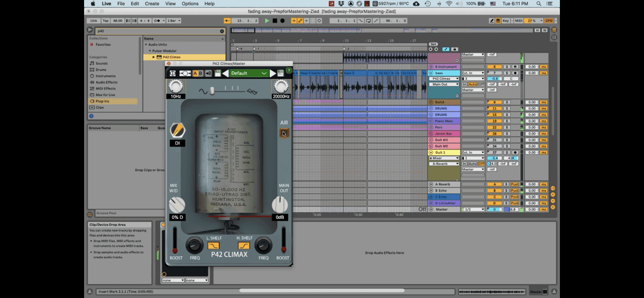Image resolution: width=644 pixels, height=298 pixels.
Task: Open MIDI map mode
Action: pyautogui.click(x=518, y=21)
